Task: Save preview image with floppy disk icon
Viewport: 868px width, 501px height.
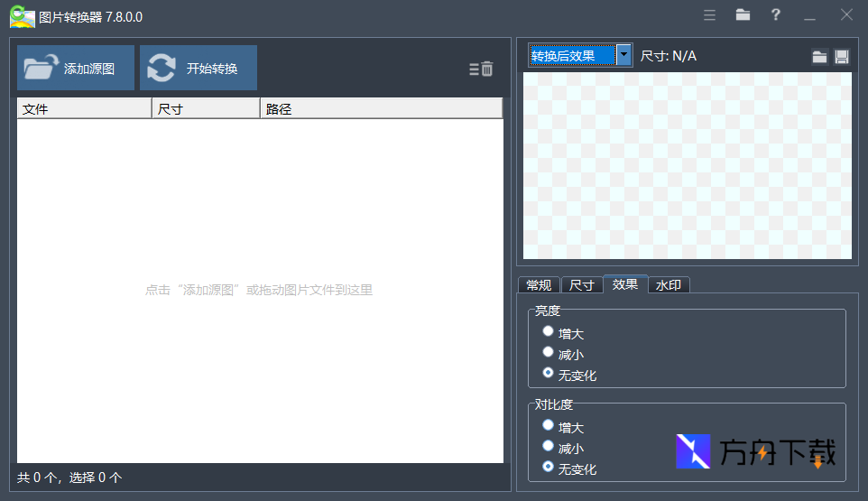Action: click(x=842, y=57)
